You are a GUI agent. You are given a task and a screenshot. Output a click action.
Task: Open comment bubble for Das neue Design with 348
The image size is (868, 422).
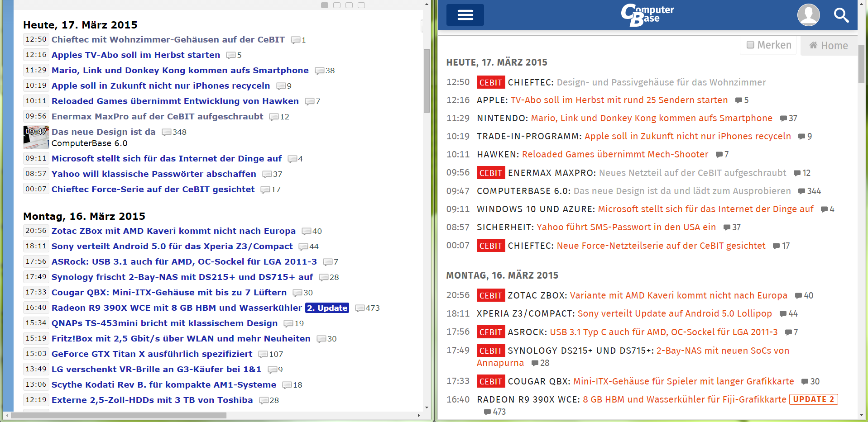point(167,132)
